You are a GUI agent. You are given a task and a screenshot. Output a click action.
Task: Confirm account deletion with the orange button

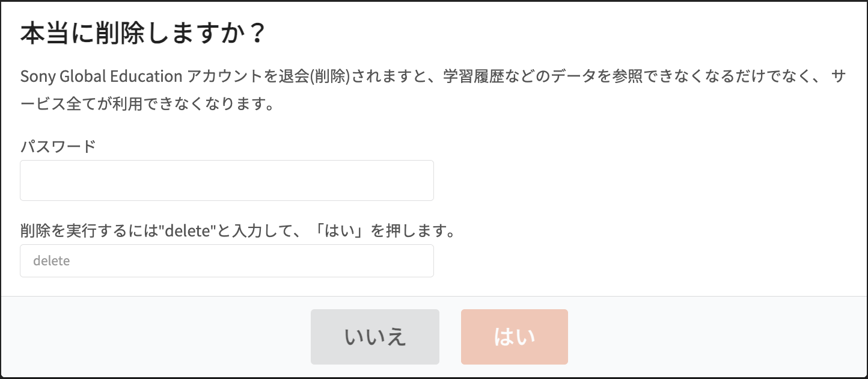coord(514,336)
